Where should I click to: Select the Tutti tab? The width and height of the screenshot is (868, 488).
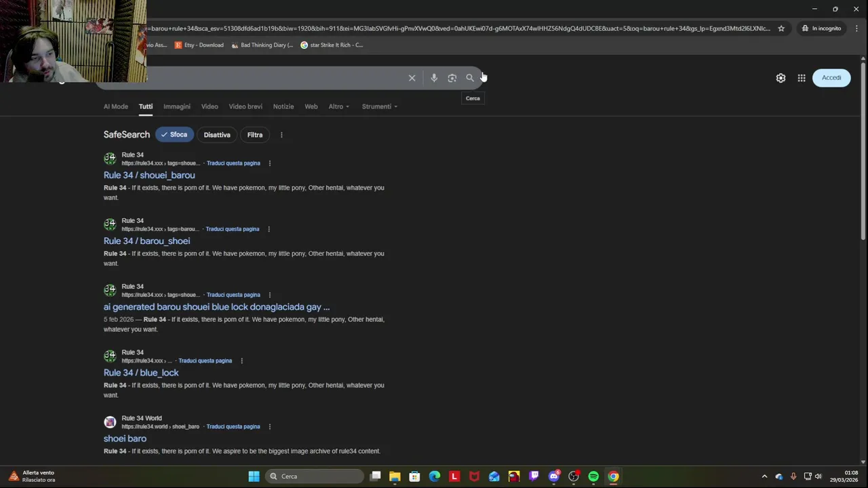pyautogui.click(x=146, y=106)
